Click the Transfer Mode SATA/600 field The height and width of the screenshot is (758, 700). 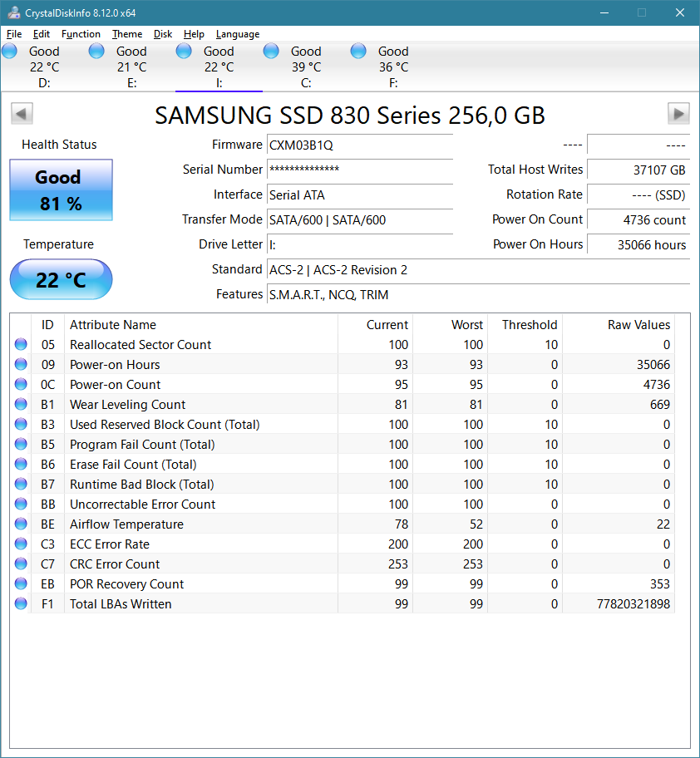coord(360,220)
